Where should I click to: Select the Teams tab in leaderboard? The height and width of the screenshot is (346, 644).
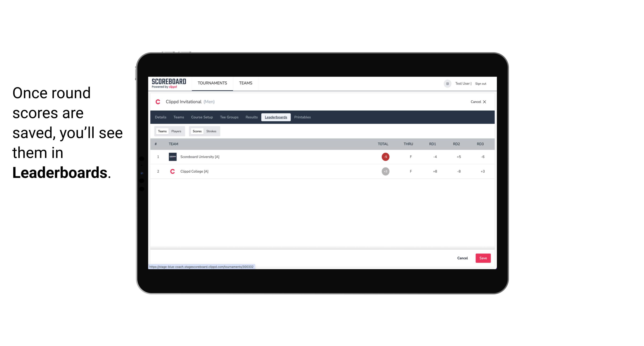[x=162, y=131]
